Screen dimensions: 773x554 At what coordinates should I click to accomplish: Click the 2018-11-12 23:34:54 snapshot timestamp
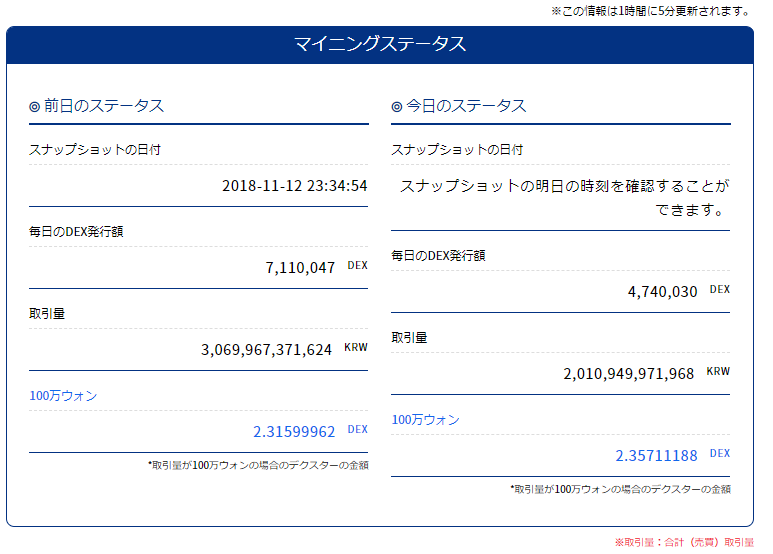pyautogui.click(x=294, y=186)
